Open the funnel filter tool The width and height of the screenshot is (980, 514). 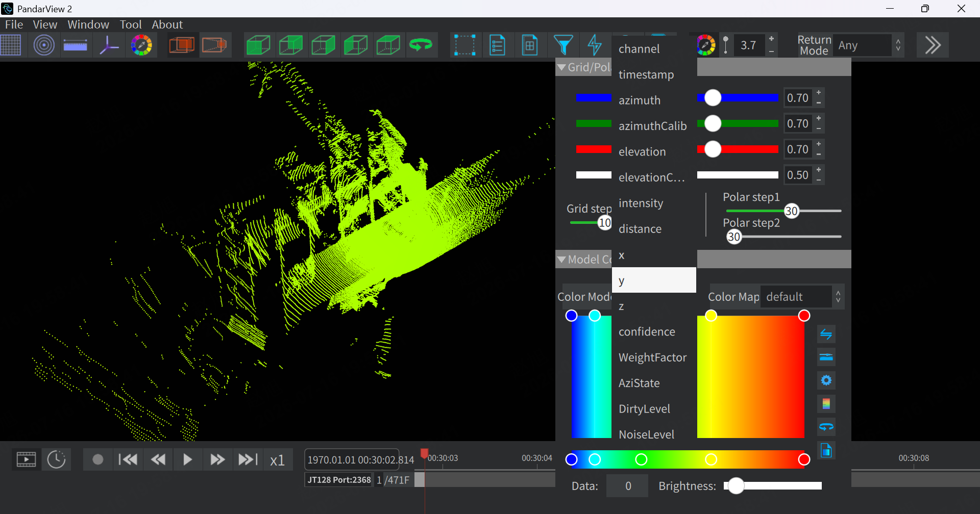[x=563, y=45]
